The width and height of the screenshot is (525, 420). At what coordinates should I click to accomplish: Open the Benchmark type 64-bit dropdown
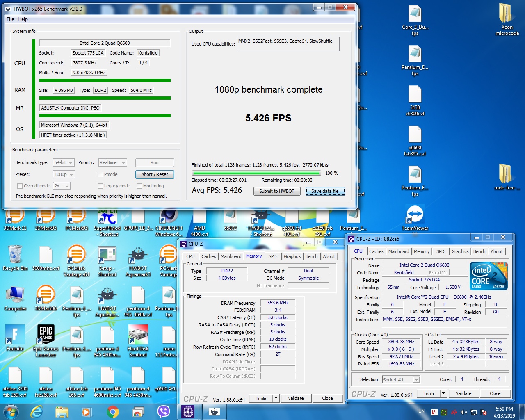point(64,162)
